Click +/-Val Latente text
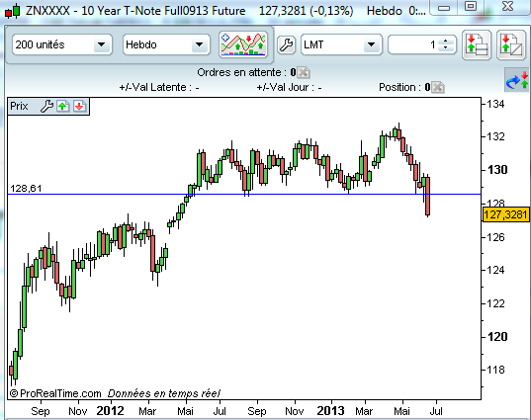The height and width of the screenshot is (420, 531). 159,87
